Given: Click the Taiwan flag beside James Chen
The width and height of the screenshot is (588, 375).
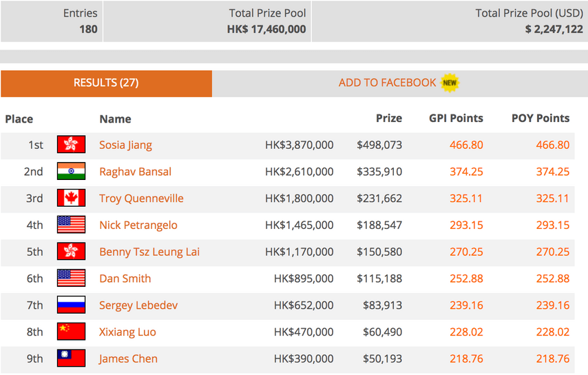Looking at the screenshot, I should [x=71, y=358].
